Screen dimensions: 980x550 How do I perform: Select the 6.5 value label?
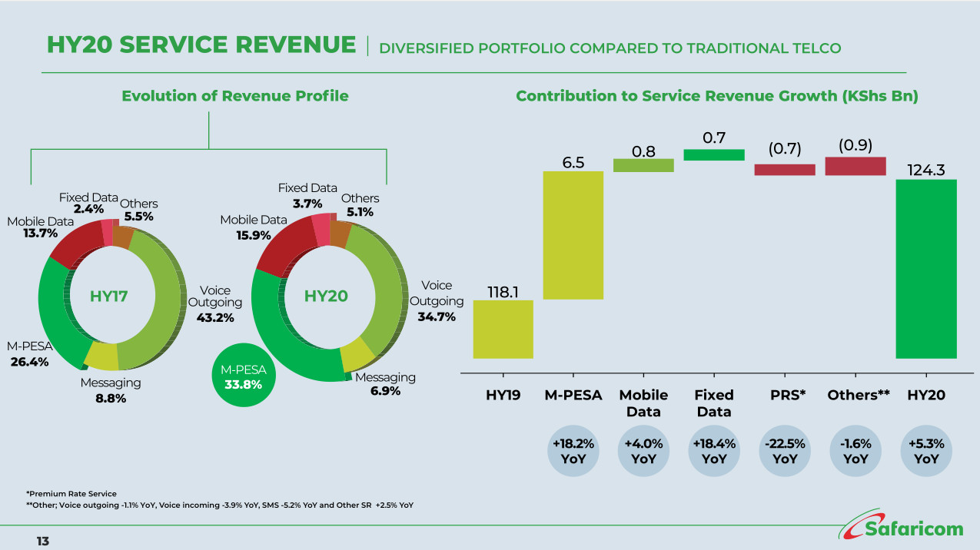click(573, 162)
